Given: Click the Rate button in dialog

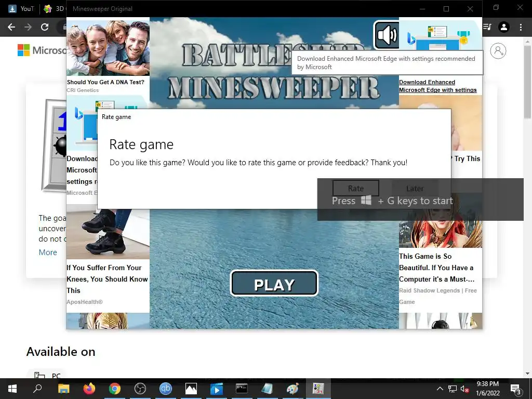Looking at the screenshot, I should click(x=355, y=188).
